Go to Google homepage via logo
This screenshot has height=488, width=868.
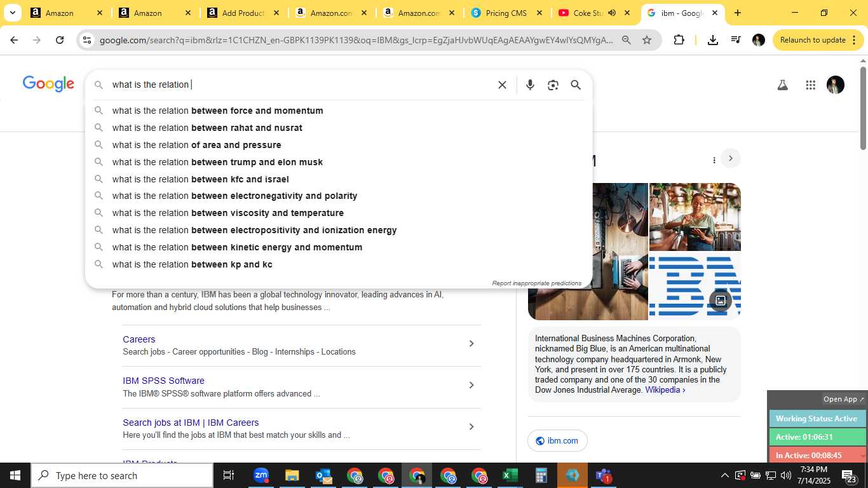click(48, 84)
